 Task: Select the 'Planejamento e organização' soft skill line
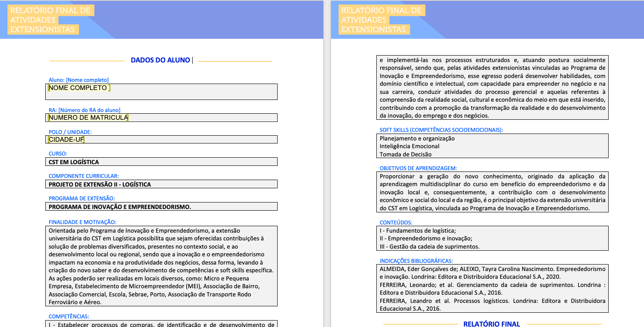point(417,138)
